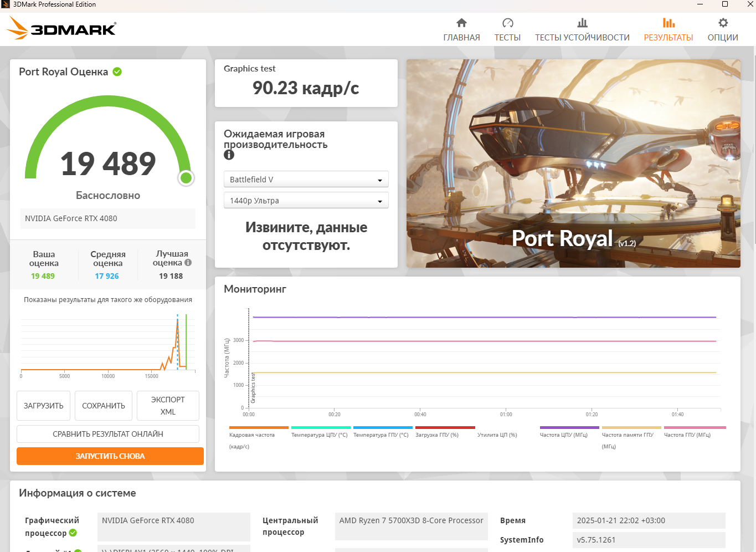756x552 pixels.
Task: Expand the 1440p Ультра resolution dropdown
Action: (x=306, y=201)
